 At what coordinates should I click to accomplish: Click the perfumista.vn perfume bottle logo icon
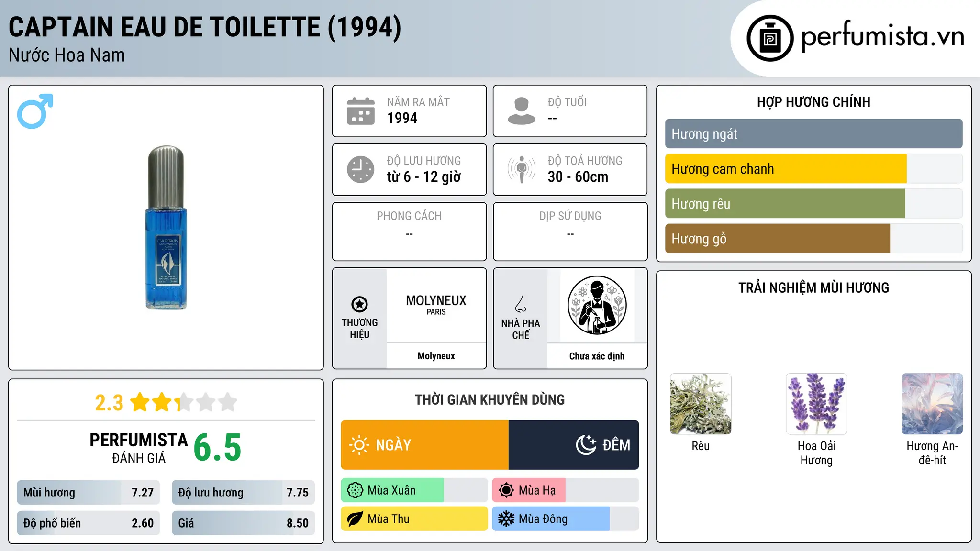coord(770,38)
